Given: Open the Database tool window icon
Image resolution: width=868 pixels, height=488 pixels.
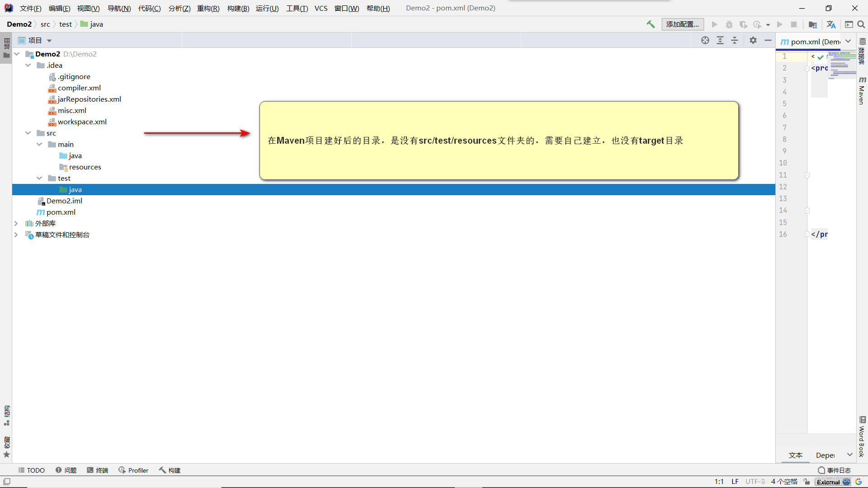Looking at the screenshot, I should [862, 51].
